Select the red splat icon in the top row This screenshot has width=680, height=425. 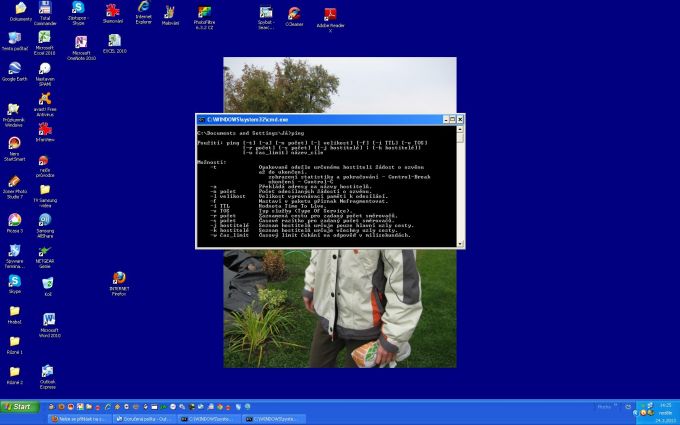tap(113, 10)
